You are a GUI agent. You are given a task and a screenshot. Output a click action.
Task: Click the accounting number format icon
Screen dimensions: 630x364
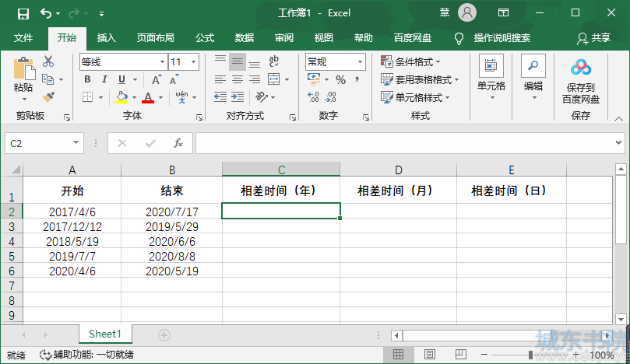(x=314, y=79)
